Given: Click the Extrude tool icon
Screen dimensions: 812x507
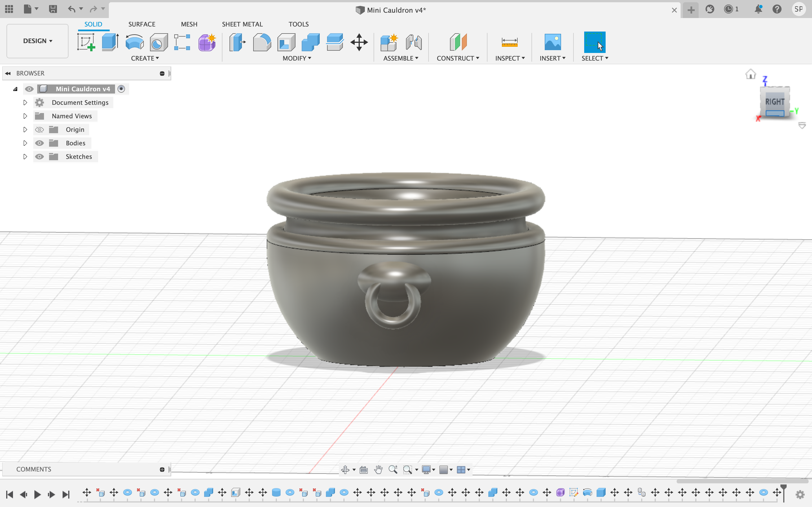Looking at the screenshot, I should (x=110, y=42).
